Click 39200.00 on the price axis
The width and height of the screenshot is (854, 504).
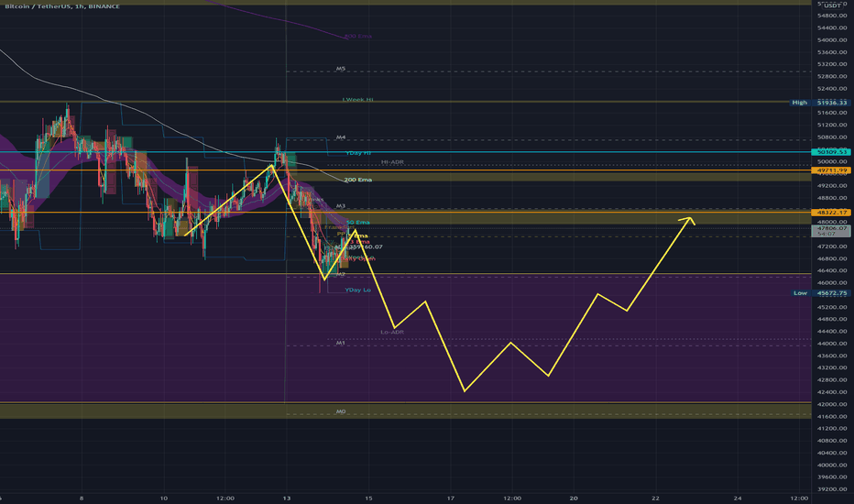pos(832,488)
